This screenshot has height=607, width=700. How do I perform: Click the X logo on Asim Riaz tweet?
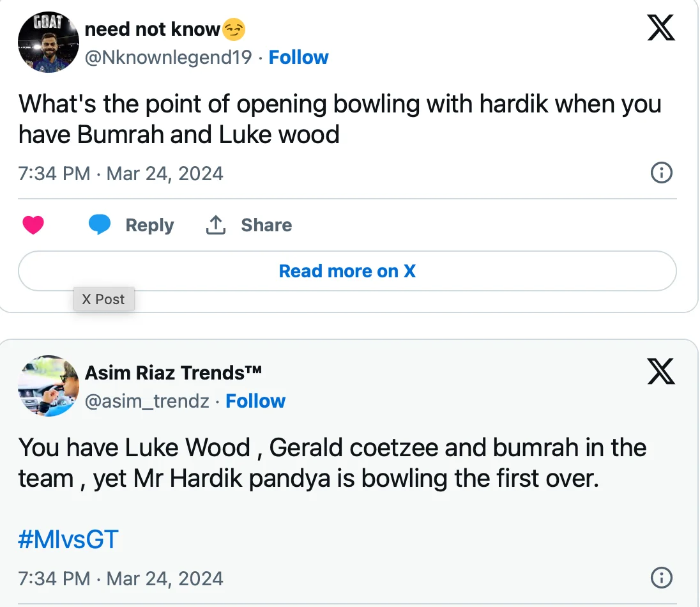pyautogui.click(x=661, y=371)
